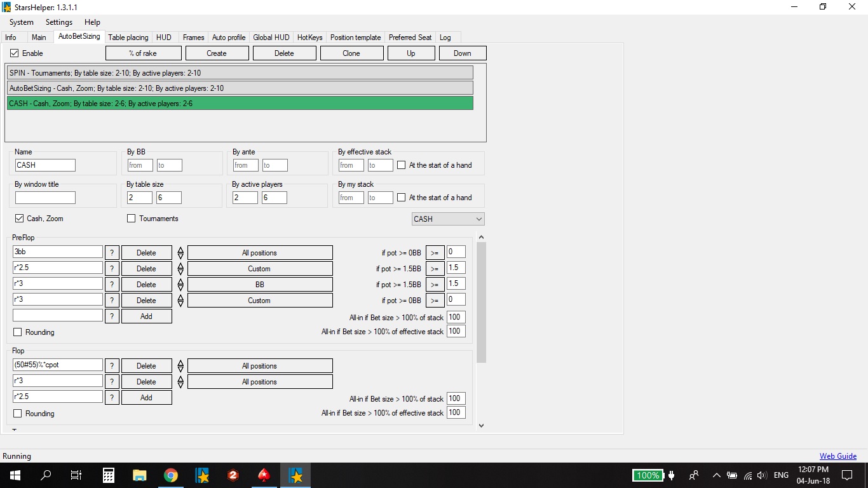Open Google Chrome from the taskbar
868x488 pixels.
pyautogui.click(x=171, y=475)
